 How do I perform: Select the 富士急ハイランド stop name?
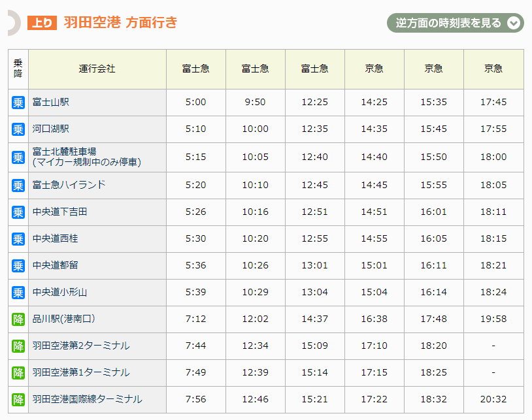tap(69, 185)
